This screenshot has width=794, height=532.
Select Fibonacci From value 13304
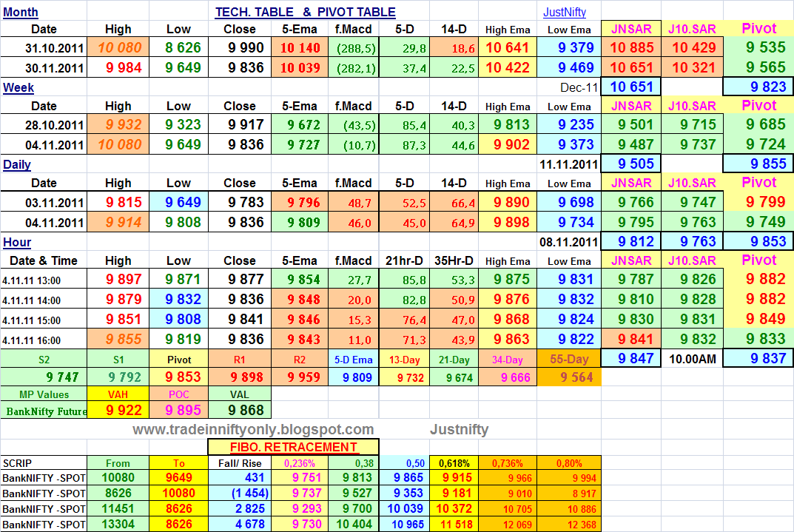coord(118,524)
